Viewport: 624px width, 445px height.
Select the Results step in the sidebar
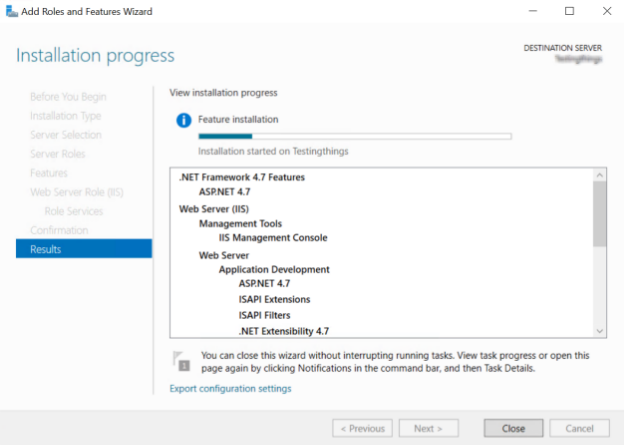click(84, 249)
